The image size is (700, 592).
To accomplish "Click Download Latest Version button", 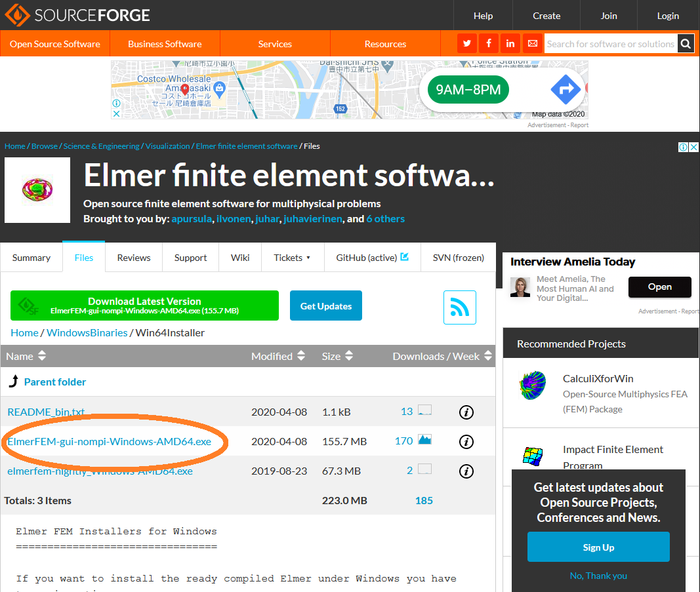I will (x=144, y=306).
